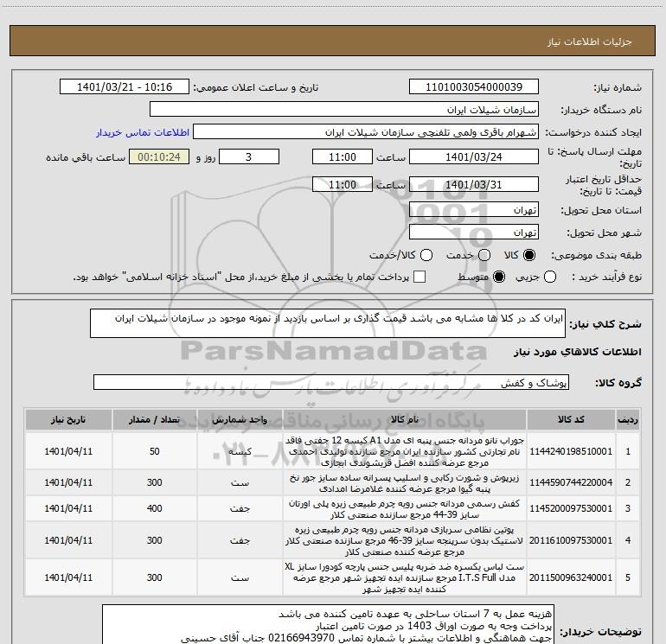The image size is (666, 644).
Task: Click the price validity time field beside 1401/03/31
Action: pyautogui.click(x=343, y=184)
